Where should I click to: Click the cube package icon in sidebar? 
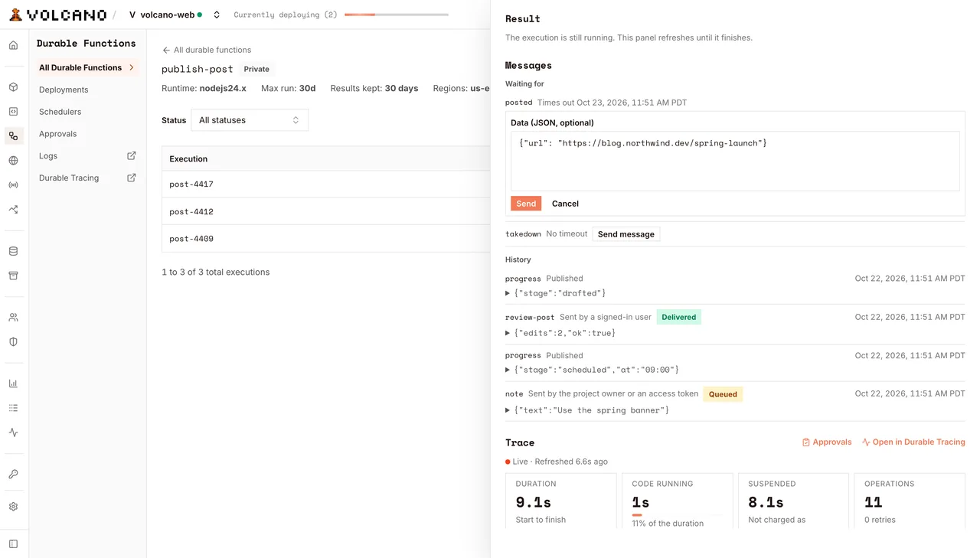click(x=13, y=87)
